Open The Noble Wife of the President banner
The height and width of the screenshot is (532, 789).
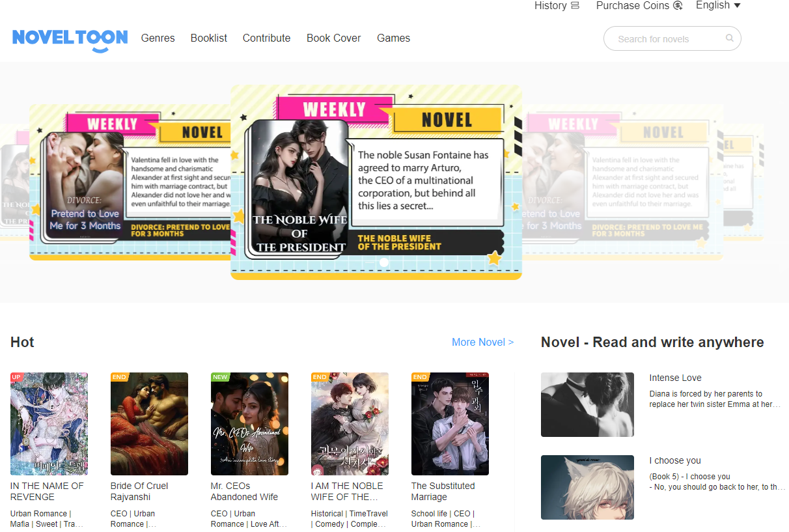376,182
